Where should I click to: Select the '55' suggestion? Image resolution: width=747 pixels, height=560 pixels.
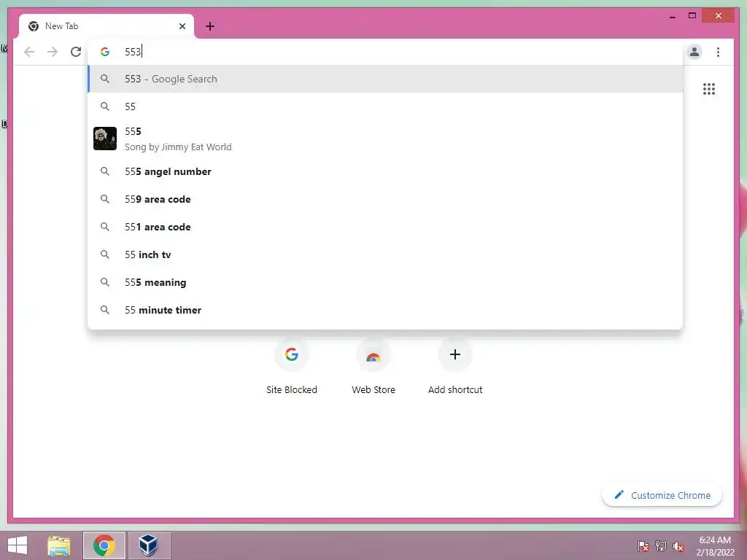385,106
